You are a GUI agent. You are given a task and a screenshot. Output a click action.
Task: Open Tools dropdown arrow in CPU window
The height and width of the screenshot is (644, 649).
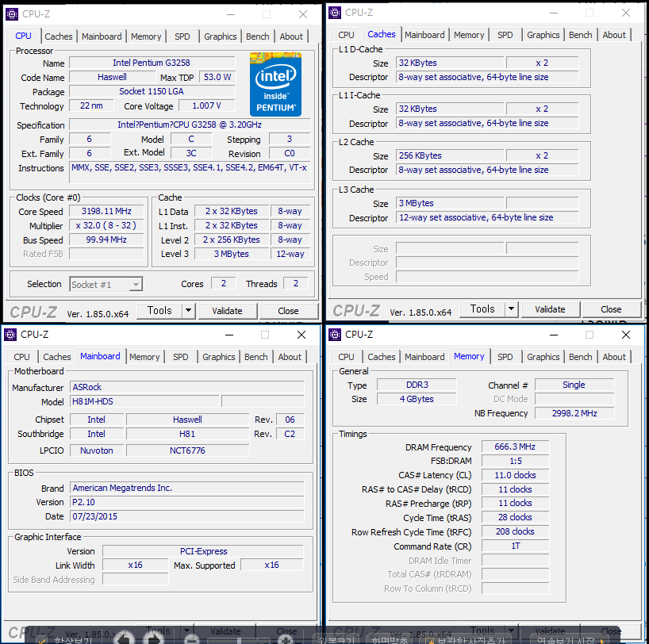tap(188, 310)
